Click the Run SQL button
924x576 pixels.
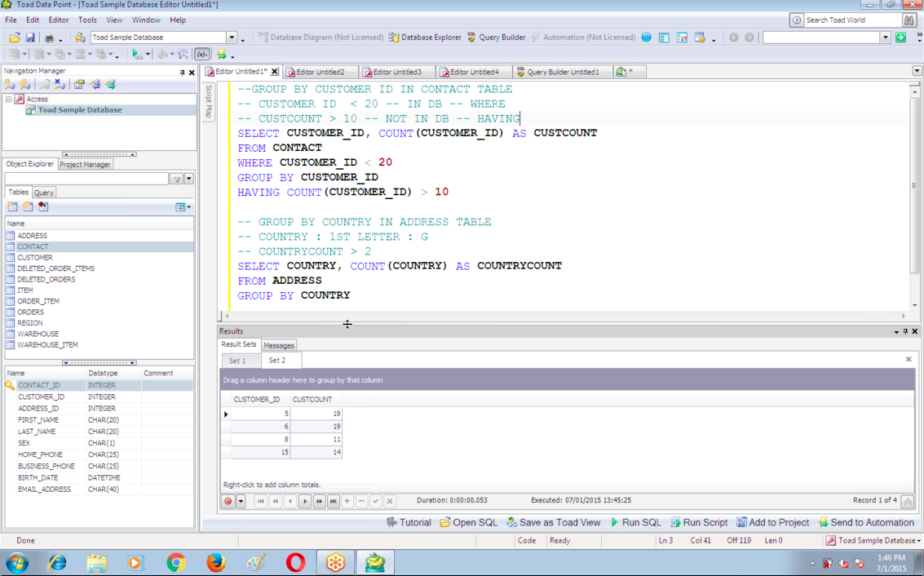tap(635, 522)
